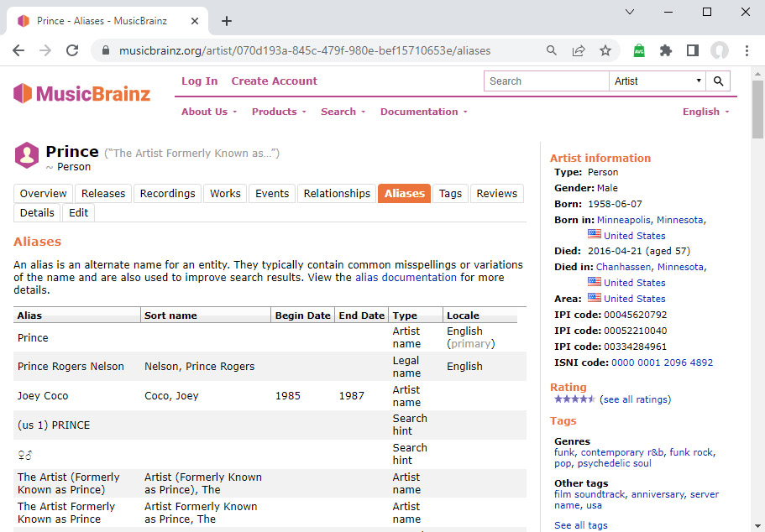This screenshot has width=765, height=532.
Task: Open a new browser tab
Action: [x=227, y=21]
